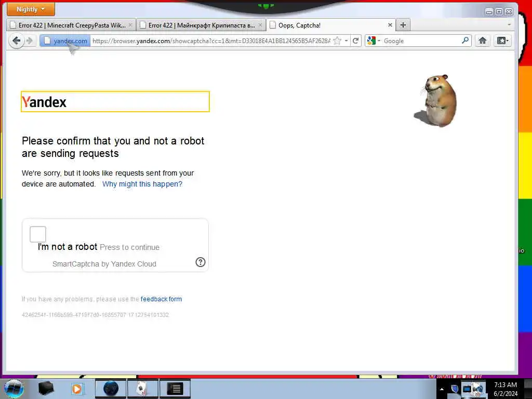Open the Solitaire cards taskbar app
The width and height of the screenshot is (532, 399).
(142, 389)
